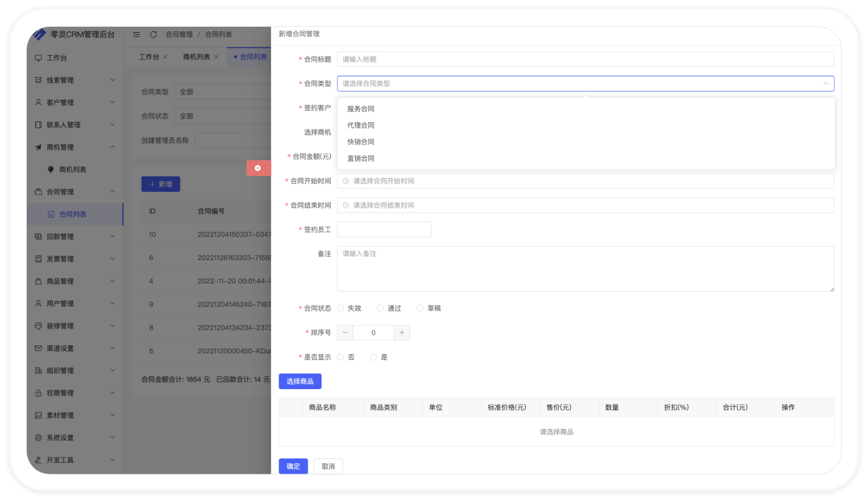This screenshot has height=501, width=868.
Task: Choose 否 for 是否显示
Action: pos(341,357)
